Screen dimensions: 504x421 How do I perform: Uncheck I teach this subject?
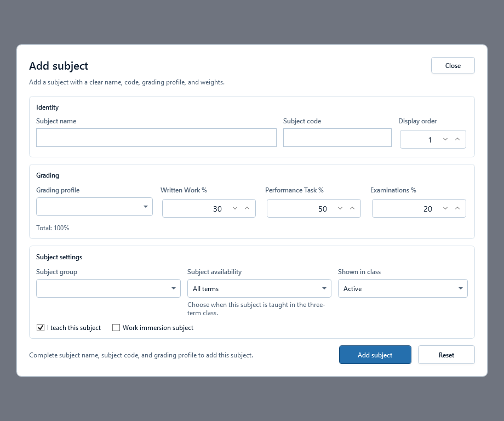coord(41,327)
